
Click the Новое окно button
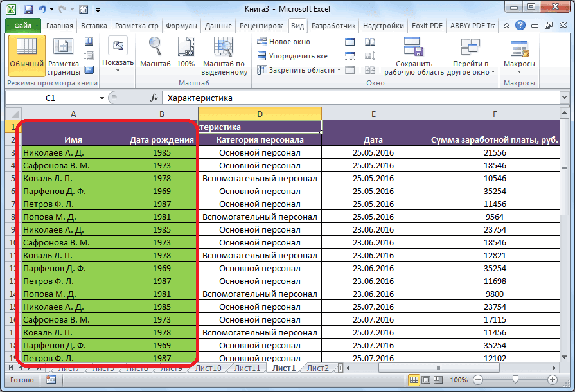coord(283,42)
